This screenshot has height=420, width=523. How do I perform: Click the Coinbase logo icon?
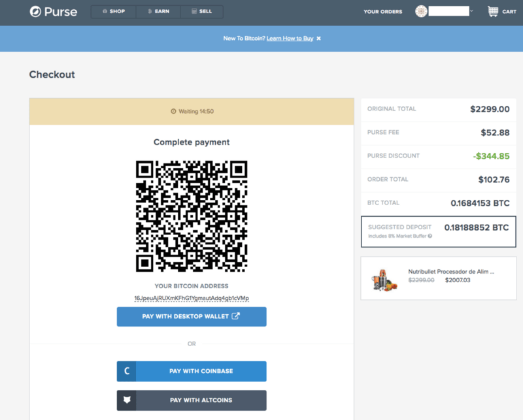(x=127, y=371)
